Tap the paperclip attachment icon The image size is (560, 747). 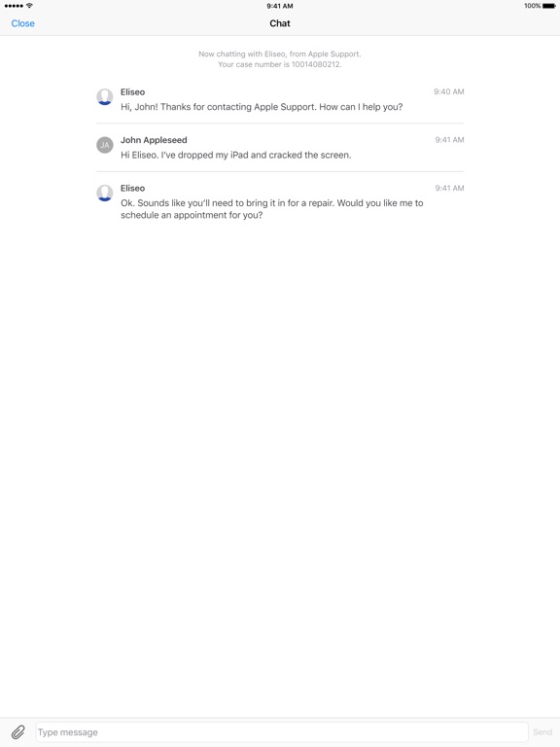point(18,731)
